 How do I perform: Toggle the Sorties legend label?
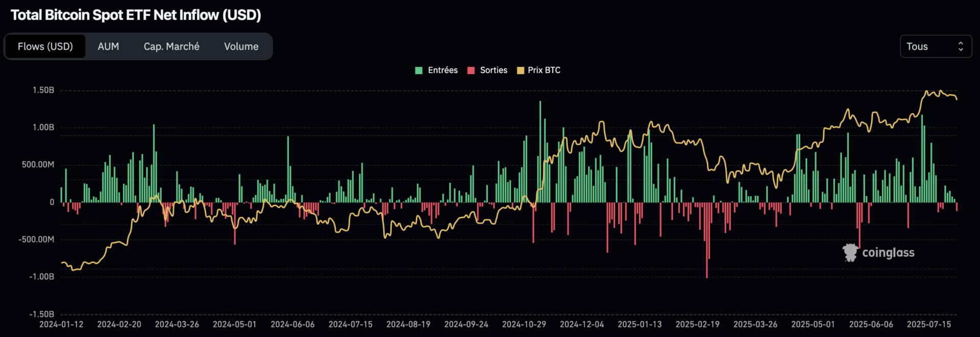(493, 70)
